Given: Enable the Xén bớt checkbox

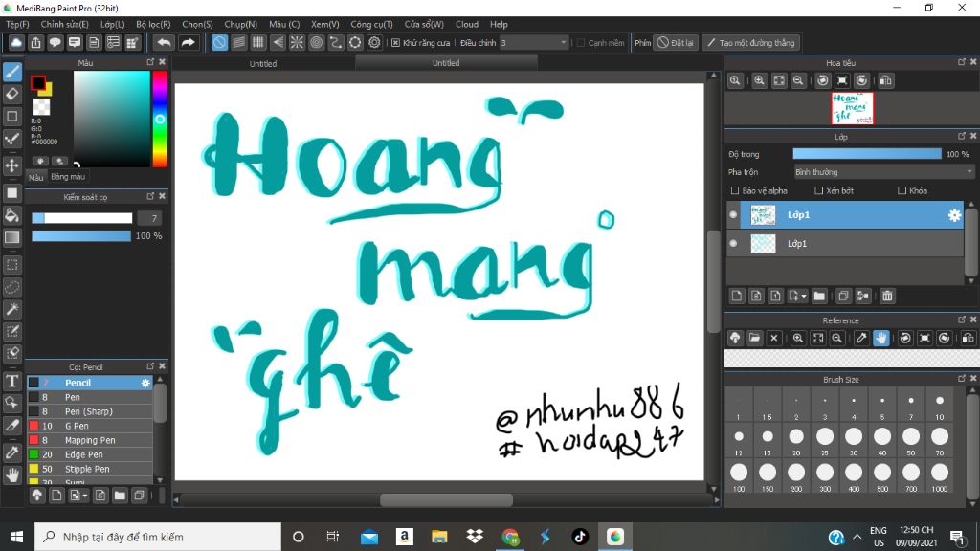Looking at the screenshot, I should coord(819,190).
